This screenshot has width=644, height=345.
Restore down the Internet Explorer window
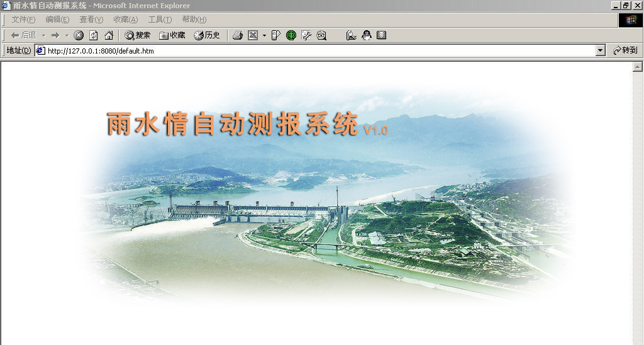tap(625, 5)
